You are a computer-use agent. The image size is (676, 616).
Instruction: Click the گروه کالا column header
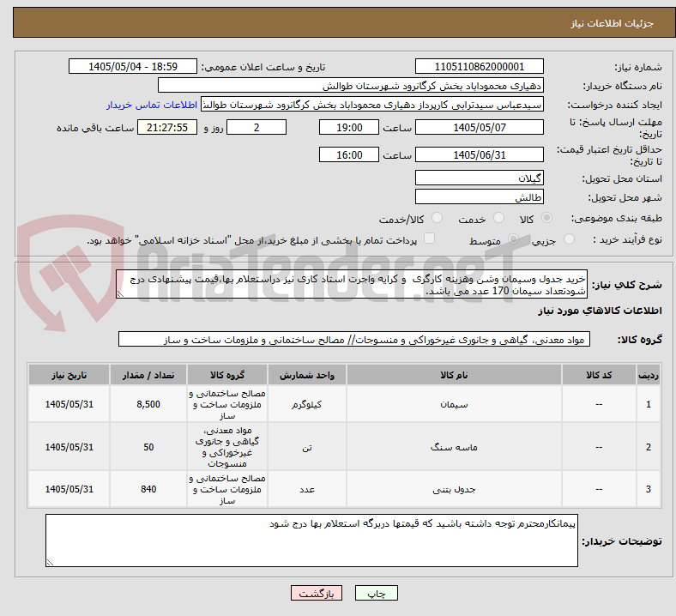[227, 375]
